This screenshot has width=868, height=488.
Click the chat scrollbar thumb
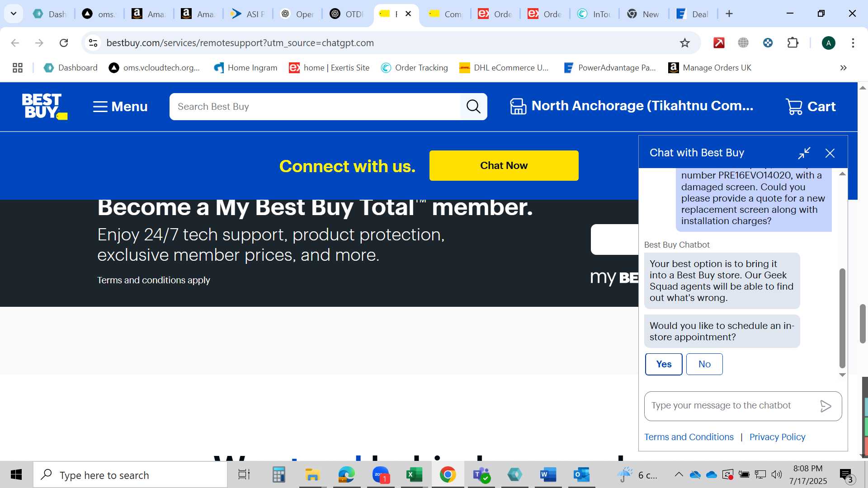point(842,318)
